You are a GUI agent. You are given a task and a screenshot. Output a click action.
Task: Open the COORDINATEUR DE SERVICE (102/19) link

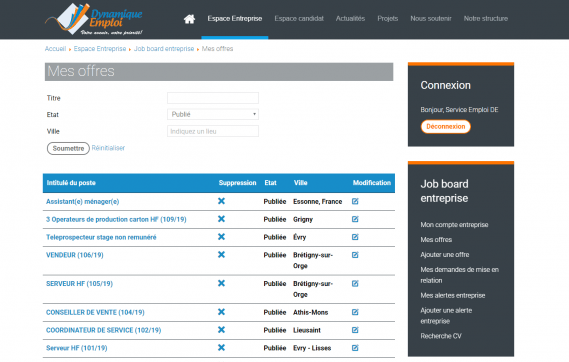point(103,330)
